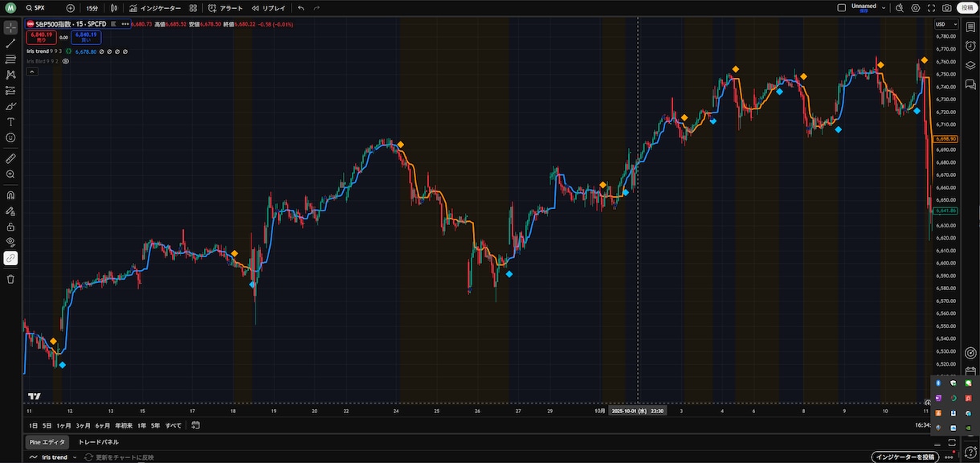Select the ruler measure tool
980x463 pixels.
coord(10,158)
